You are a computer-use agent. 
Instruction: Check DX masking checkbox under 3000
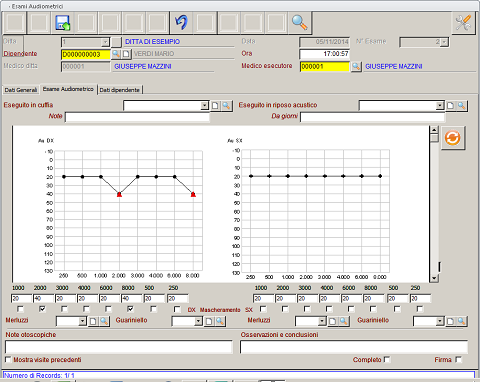point(64,309)
